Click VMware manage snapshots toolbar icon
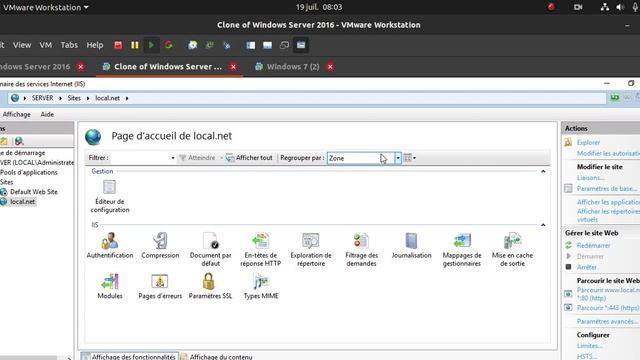The image size is (640, 360). (x=227, y=45)
